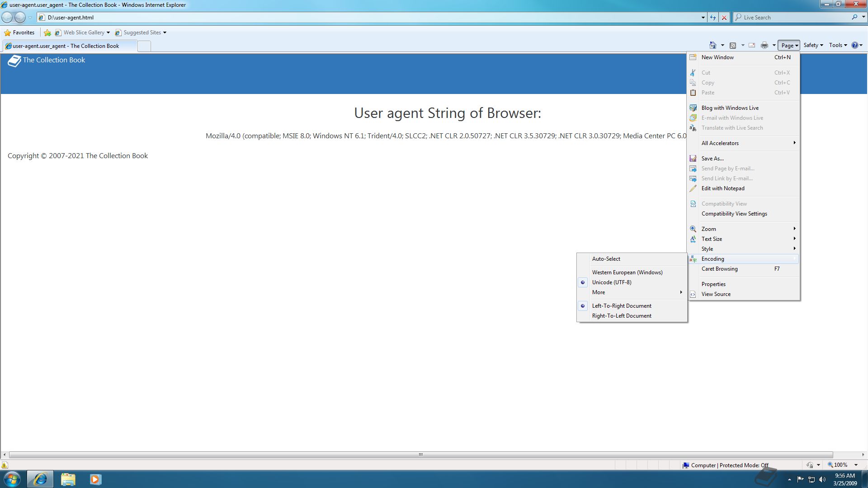868x488 pixels.
Task: Expand the More encodings submenu
Action: tap(632, 292)
